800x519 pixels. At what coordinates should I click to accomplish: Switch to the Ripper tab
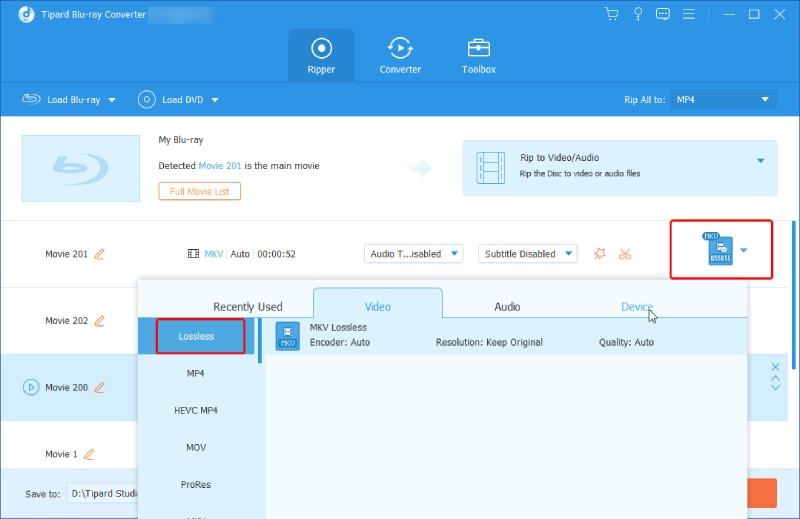coord(321,55)
